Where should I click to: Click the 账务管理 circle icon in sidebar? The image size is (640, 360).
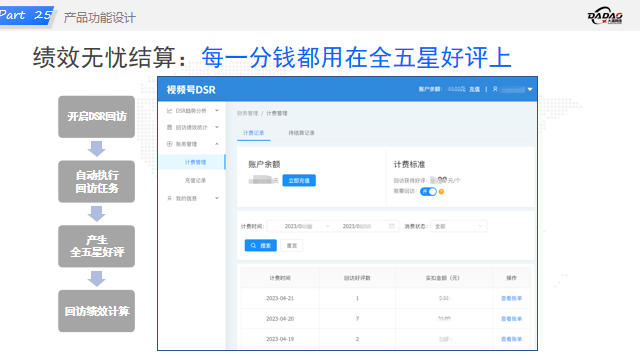pos(169,144)
